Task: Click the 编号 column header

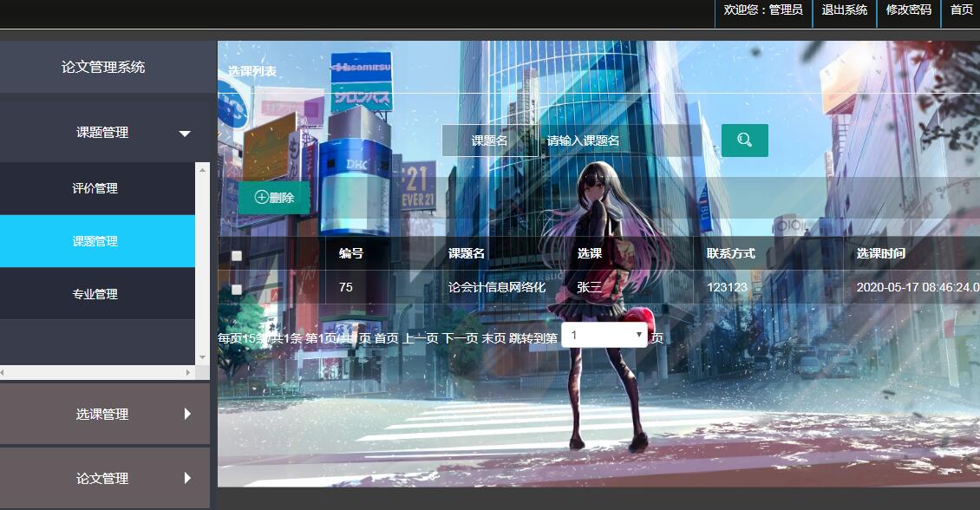Action: coord(350,253)
